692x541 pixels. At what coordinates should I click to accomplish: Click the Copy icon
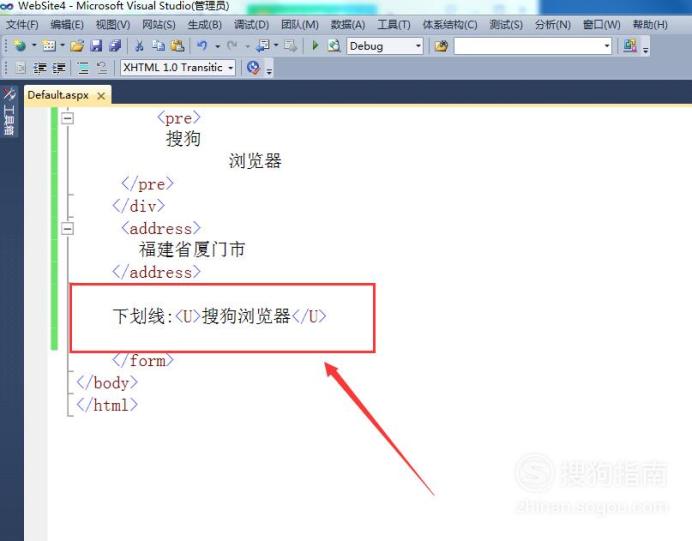(158, 45)
